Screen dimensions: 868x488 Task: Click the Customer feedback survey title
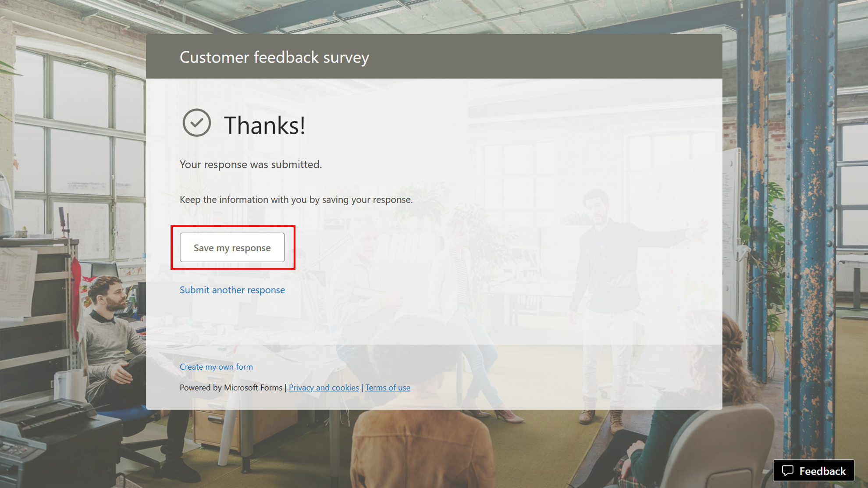click(x=274, y=57)
